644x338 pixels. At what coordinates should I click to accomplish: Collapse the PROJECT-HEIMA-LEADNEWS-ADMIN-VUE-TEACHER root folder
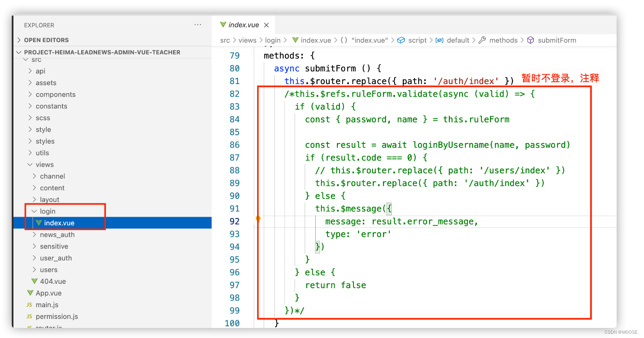click(x=19, y=52)
